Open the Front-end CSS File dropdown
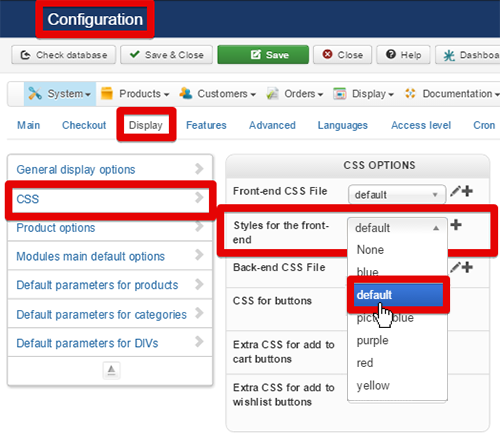This screenshot has width=500, height=438. tap(397, 194)
